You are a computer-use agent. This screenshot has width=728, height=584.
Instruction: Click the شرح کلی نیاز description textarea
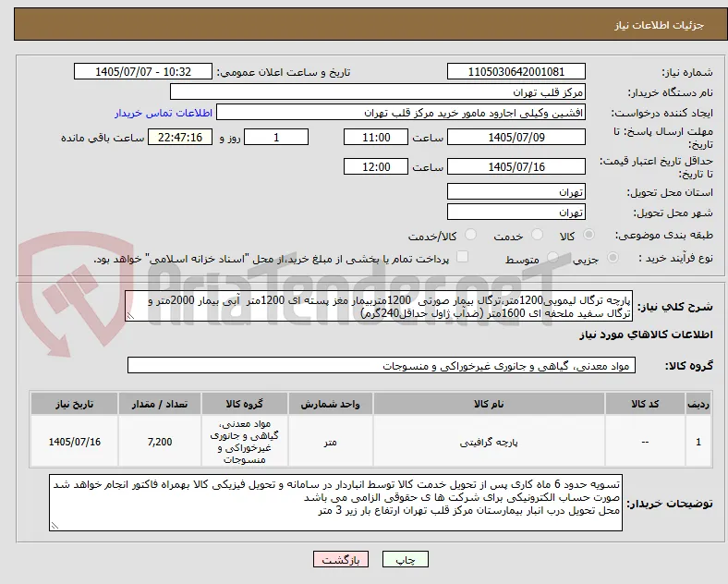click(x=379, y=307)
